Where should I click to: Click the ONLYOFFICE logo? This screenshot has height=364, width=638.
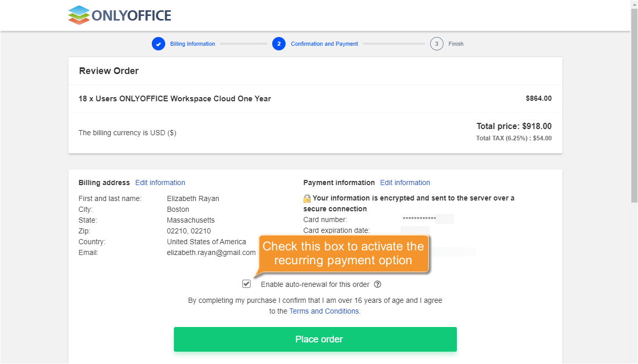pos(119,15)
